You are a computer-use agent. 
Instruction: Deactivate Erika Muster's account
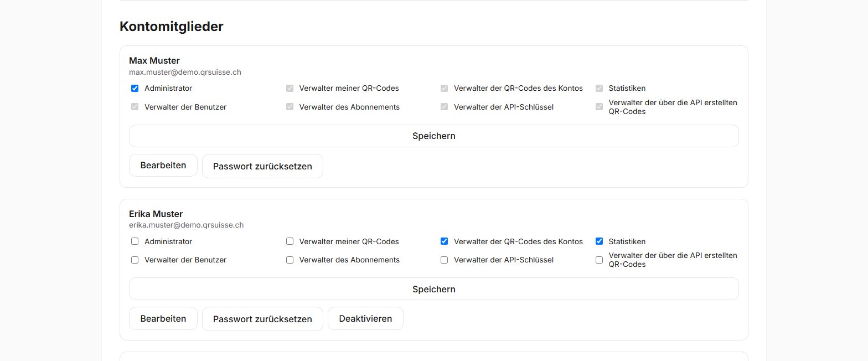pos(365,318)
